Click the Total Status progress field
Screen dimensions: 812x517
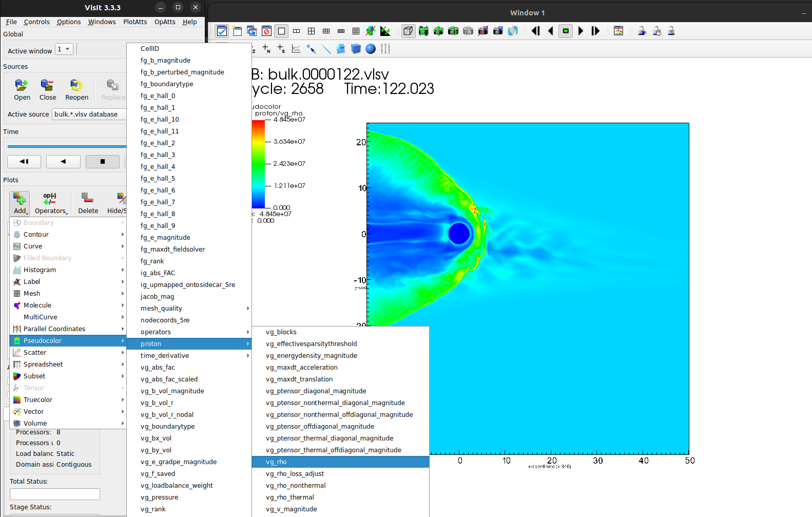tap(55, 494)
